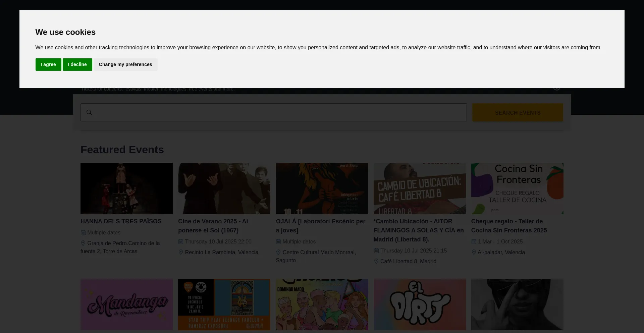The image size is (644, 333).
Task: Click location pin beside Granja de Pedro
Action: click(x=83, y=243)
